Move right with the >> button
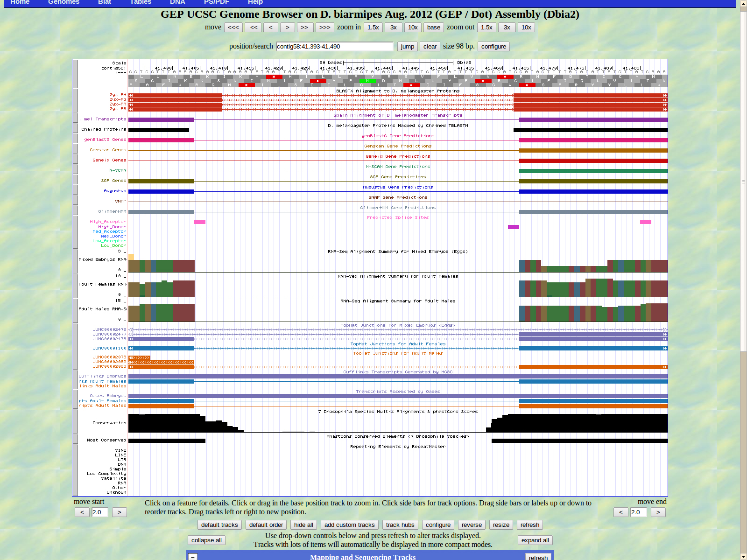This screenshot has height=560, width=747. tap(304, 28)
